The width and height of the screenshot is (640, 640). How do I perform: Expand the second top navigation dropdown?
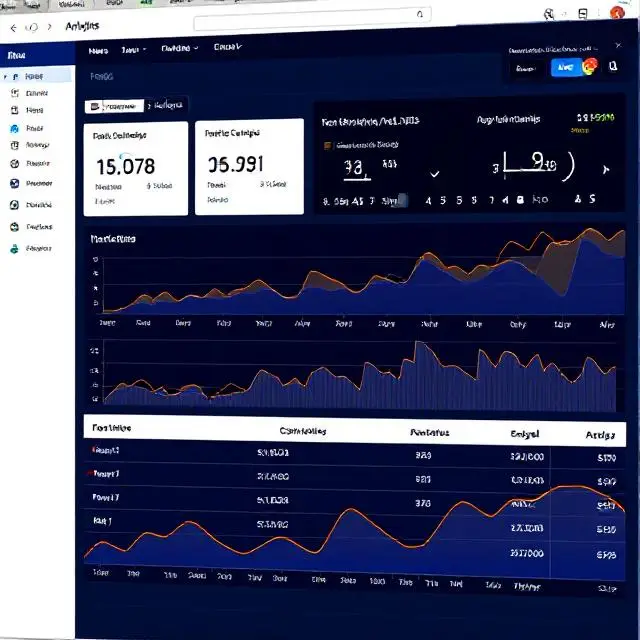(133, 48)
